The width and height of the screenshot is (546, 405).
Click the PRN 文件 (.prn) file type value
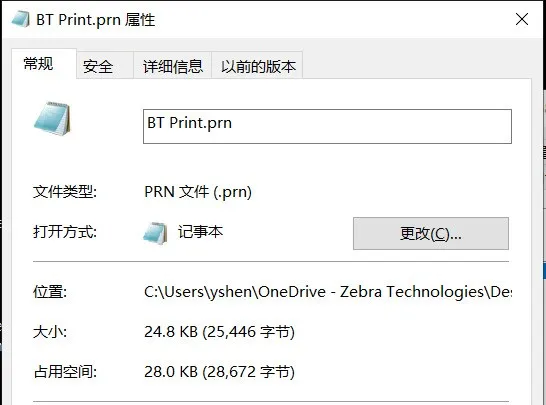[198, 192]
